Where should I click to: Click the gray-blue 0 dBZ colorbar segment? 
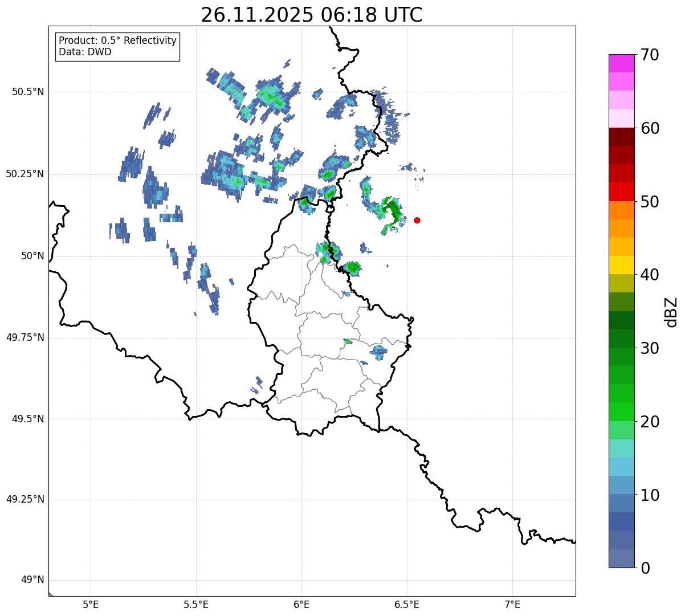point(622,558)
